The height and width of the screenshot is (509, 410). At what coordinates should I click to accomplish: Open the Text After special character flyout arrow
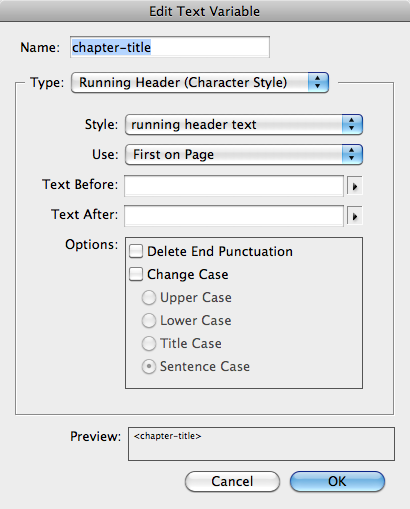[x=355, y=216]
